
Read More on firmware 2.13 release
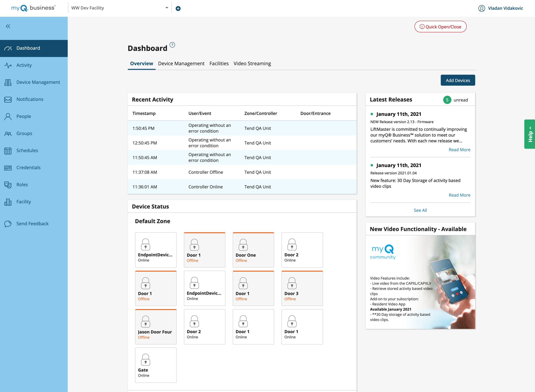459,150
